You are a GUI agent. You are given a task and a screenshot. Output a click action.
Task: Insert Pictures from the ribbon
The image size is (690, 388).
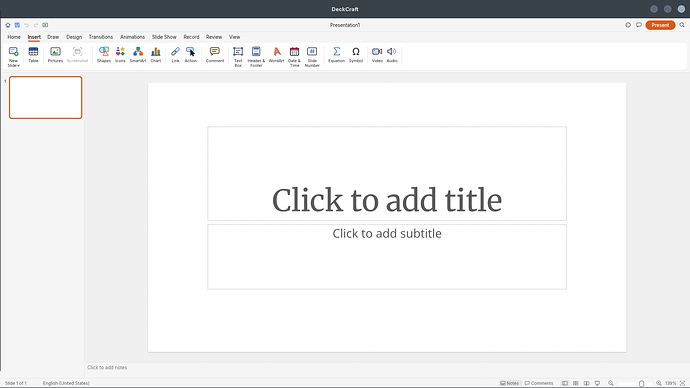pyautogui.click(x=55, y=55)
